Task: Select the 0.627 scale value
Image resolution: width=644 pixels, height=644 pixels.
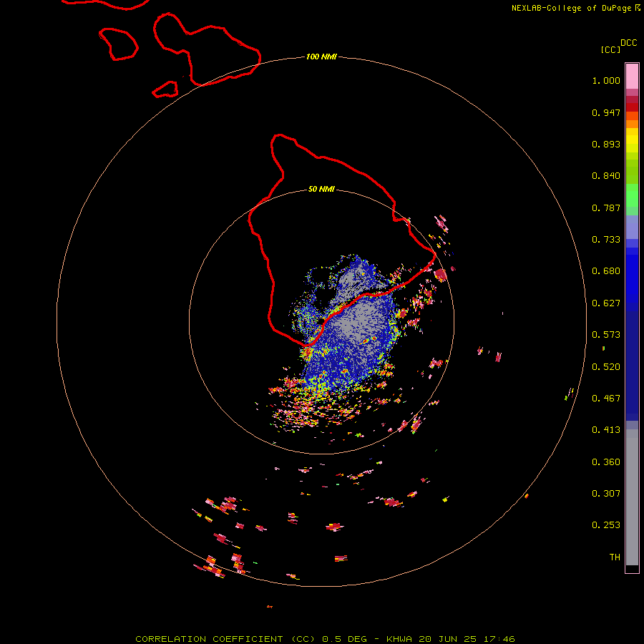Action: coord(606,303)
